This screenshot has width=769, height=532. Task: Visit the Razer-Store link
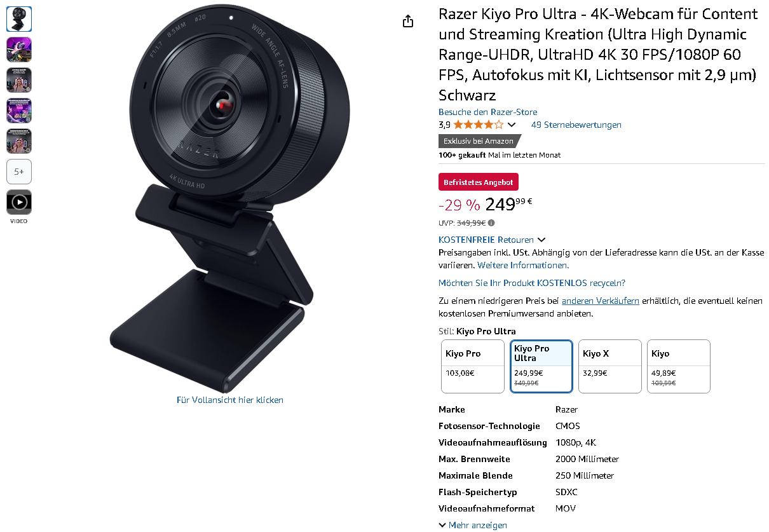click(x=487, y=112)
